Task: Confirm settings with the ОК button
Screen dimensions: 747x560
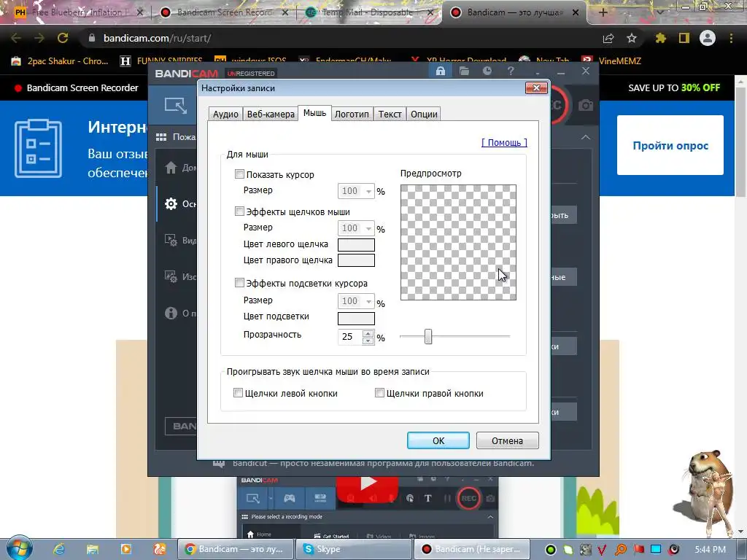Action: pyautogui.click(x=438, y=440)
